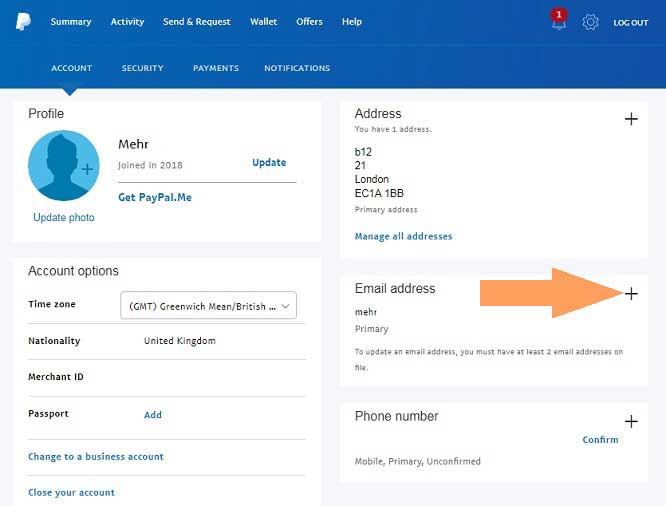Open the Activity page
666x506 pixels.
click(x=127, y=22)
